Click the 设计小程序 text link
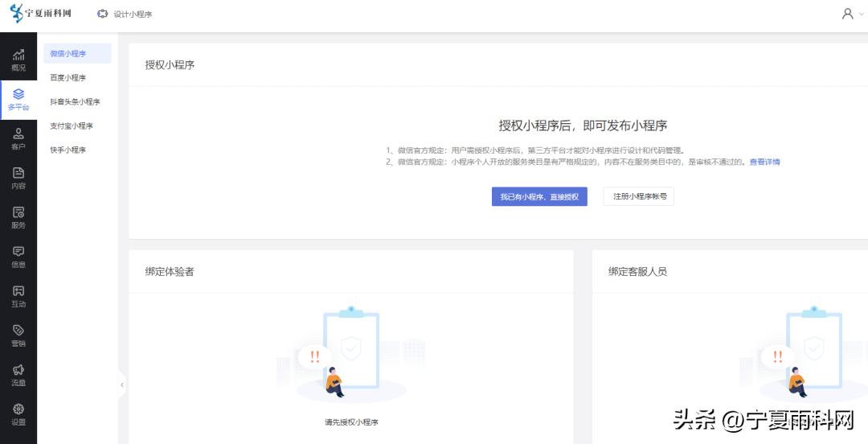This screenshot has width=868, height=444. tap(133, 14)
